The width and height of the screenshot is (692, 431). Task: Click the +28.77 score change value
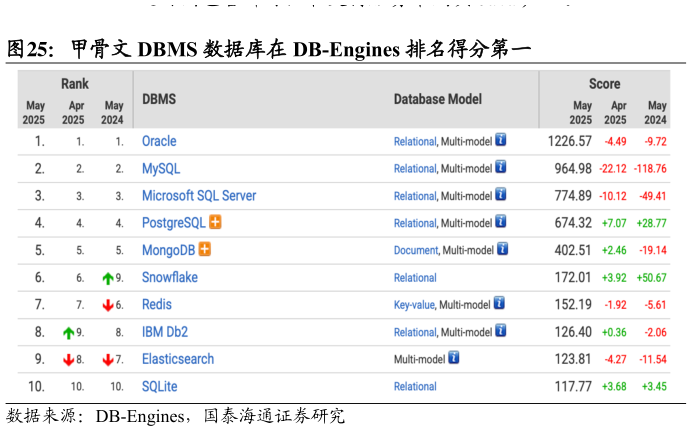(x=651, y=223)
